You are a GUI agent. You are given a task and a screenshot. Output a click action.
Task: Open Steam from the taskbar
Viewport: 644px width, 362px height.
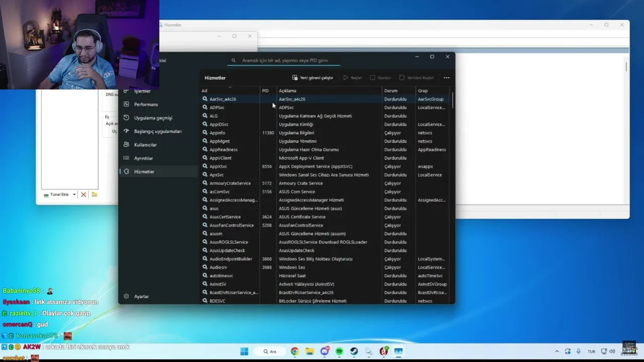(x=354, y=351)
